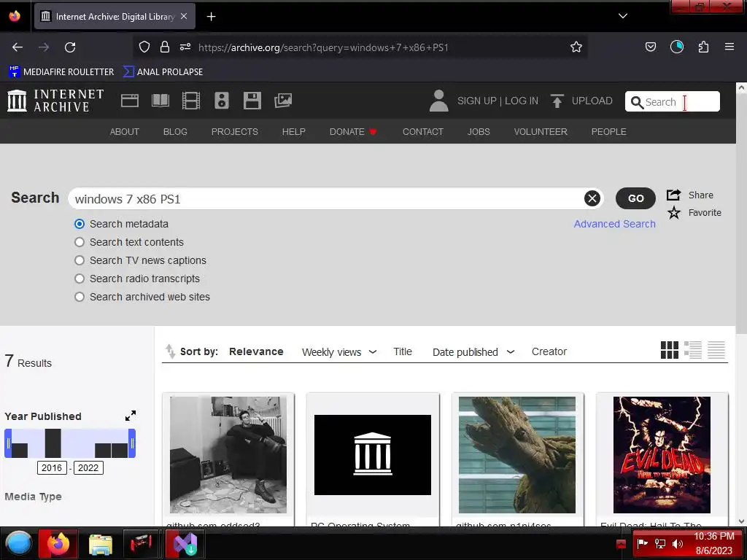Expand the Year Published histogram
The image size is (747, 560).
(x=131, y=416)
